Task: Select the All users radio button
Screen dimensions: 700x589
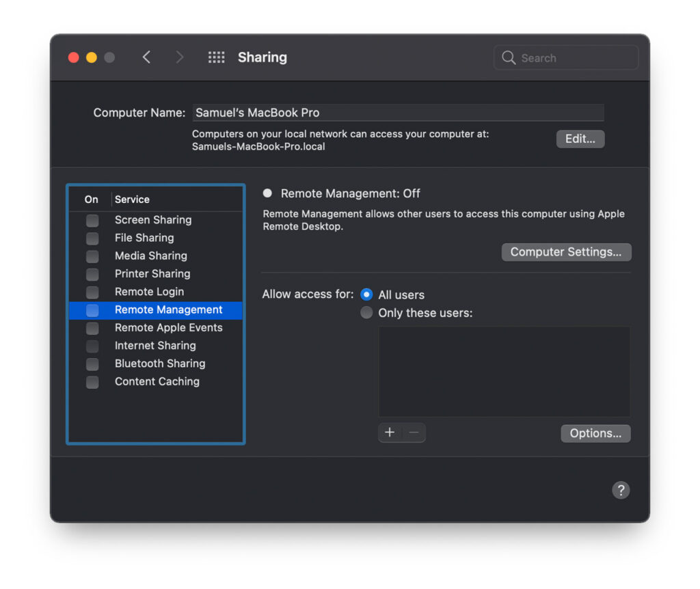Action: tap(366, 294)
